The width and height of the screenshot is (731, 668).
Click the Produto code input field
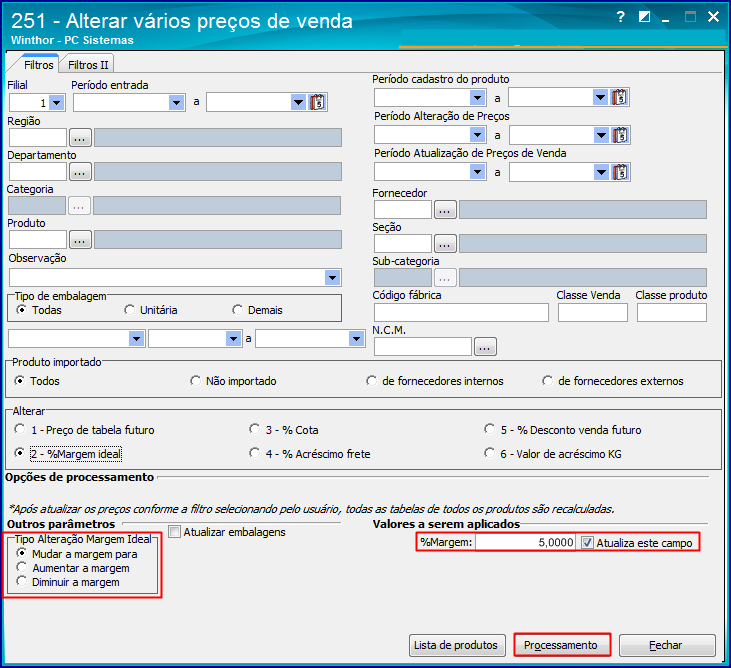[38, 240]
